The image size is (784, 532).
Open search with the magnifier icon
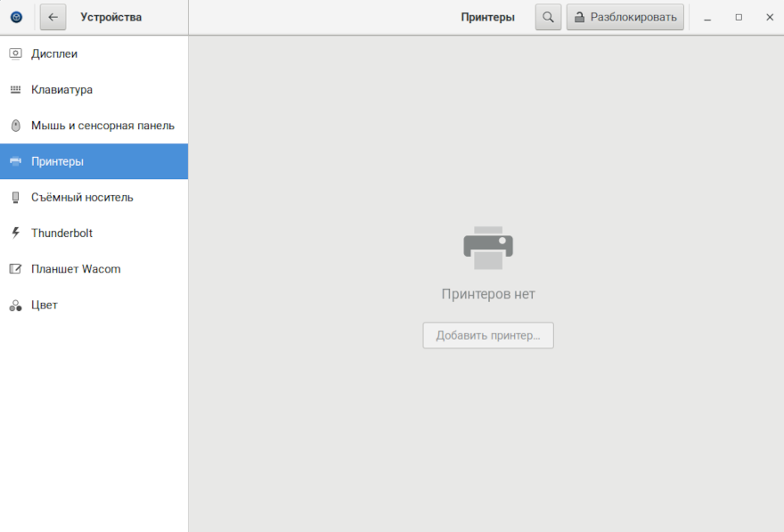tap(548, 17)
